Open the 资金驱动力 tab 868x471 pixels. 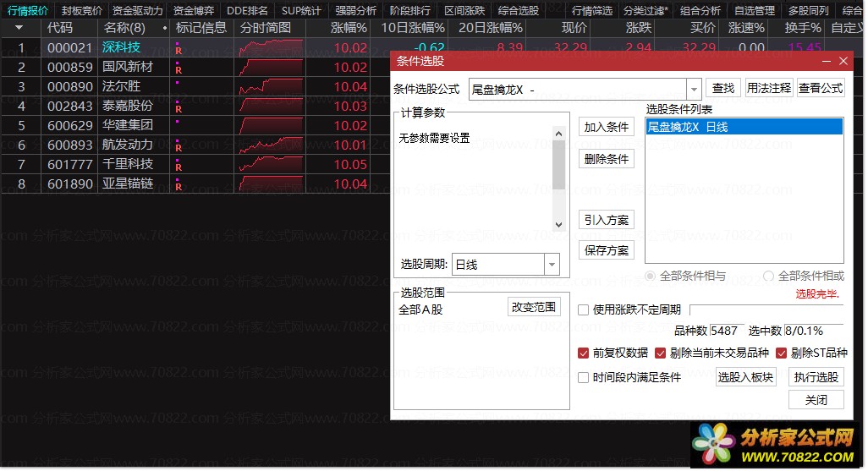[x=137, y=10]
